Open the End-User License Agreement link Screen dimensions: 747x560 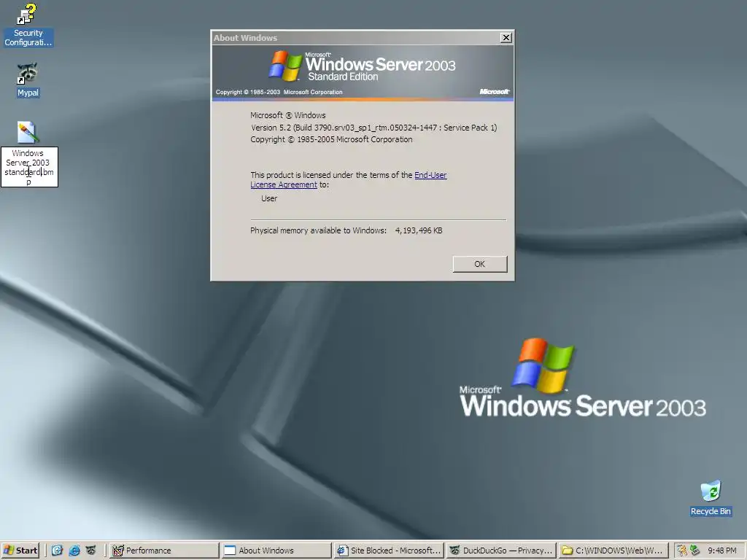tap(349, 180)
